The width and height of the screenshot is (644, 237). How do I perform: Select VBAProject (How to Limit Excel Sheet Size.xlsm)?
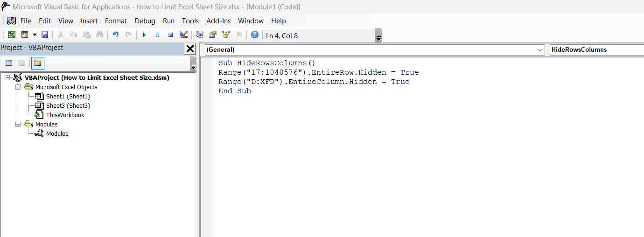(x=97, y=78)
